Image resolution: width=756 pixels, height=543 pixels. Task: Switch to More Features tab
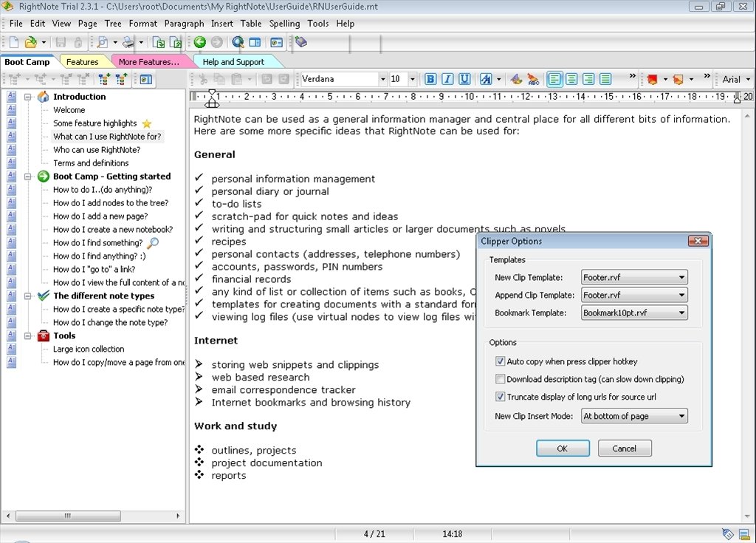[148, 62]
